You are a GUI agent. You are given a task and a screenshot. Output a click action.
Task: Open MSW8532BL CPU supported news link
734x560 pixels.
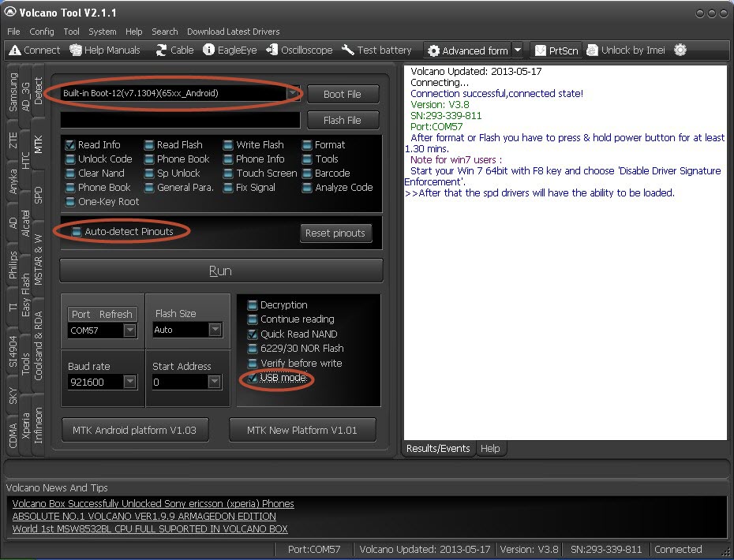coord(150,529)
